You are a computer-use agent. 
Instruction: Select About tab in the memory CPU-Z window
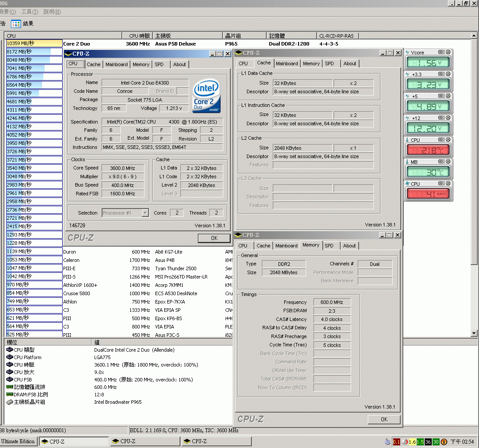[349, 246]
